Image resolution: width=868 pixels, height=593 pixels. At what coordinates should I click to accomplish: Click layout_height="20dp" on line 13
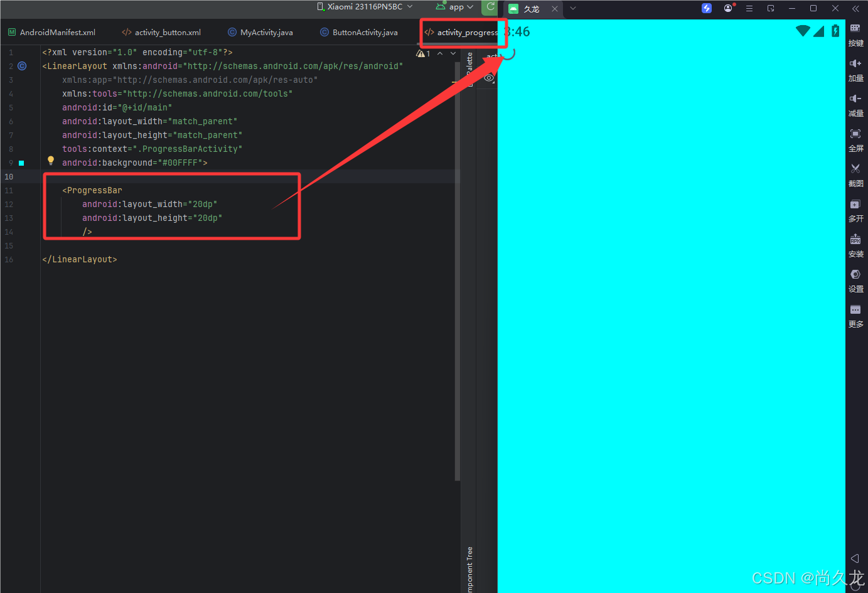pyautogui.click(x=153, y=218)
